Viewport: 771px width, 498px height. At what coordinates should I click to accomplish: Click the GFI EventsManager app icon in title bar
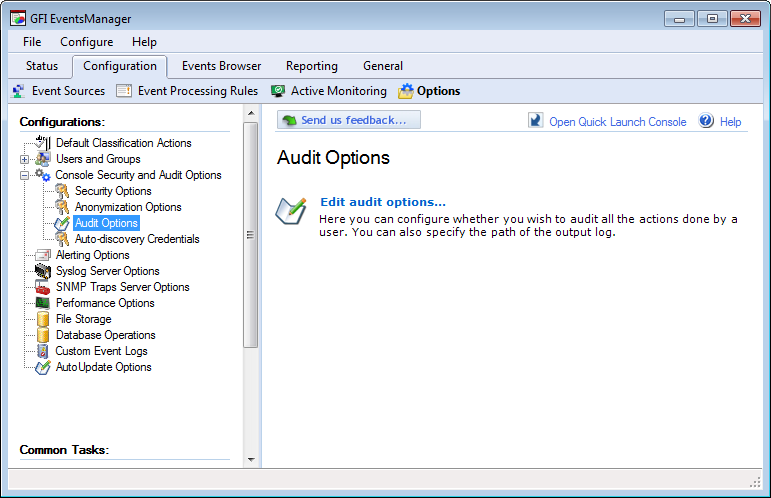pyautogui.click(x=18, y=19)
